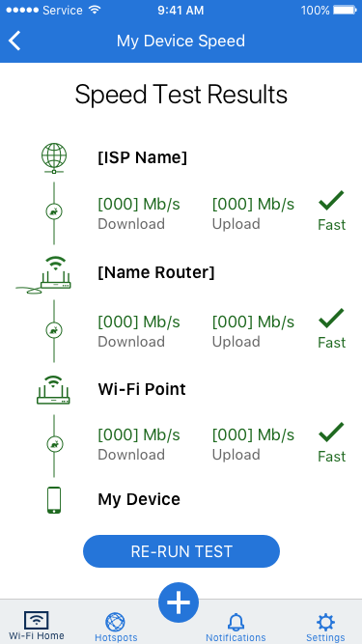The height and width of the screenshot is (644, 362).
Task: Tap the Wi-Fi Point device icon
Action: pos(53,390)
